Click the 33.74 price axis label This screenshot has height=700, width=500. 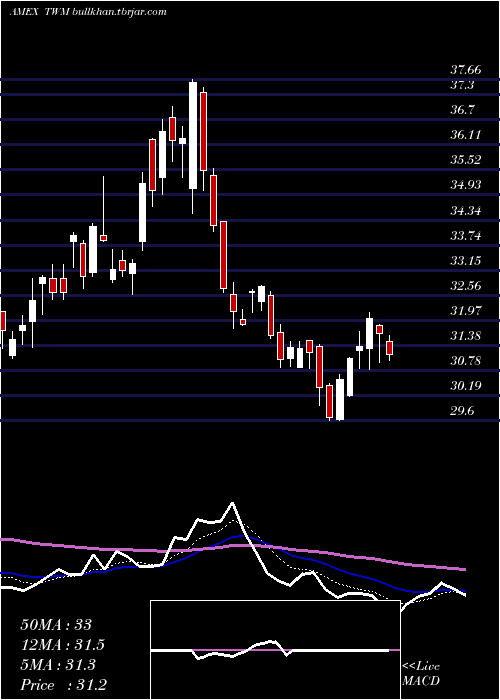465,235
